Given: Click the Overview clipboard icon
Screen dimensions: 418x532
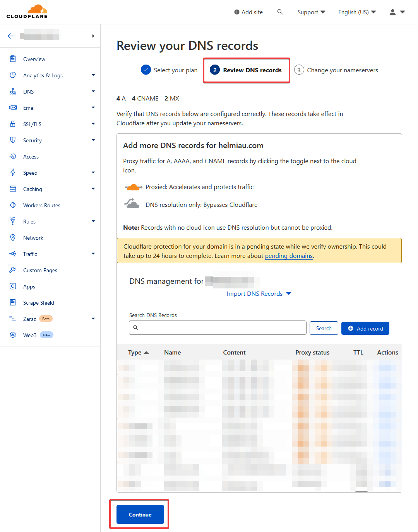Looking at the screenshot, I should tap(13, 59).
